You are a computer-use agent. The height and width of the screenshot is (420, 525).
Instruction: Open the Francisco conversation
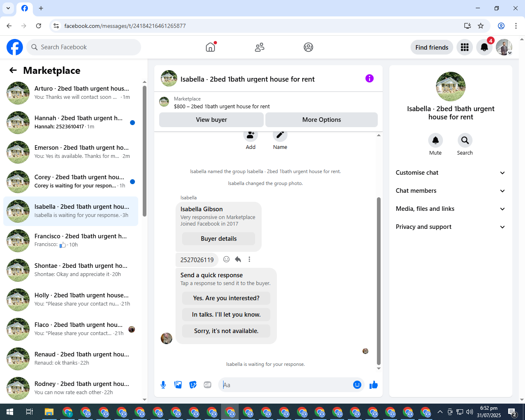71,241
